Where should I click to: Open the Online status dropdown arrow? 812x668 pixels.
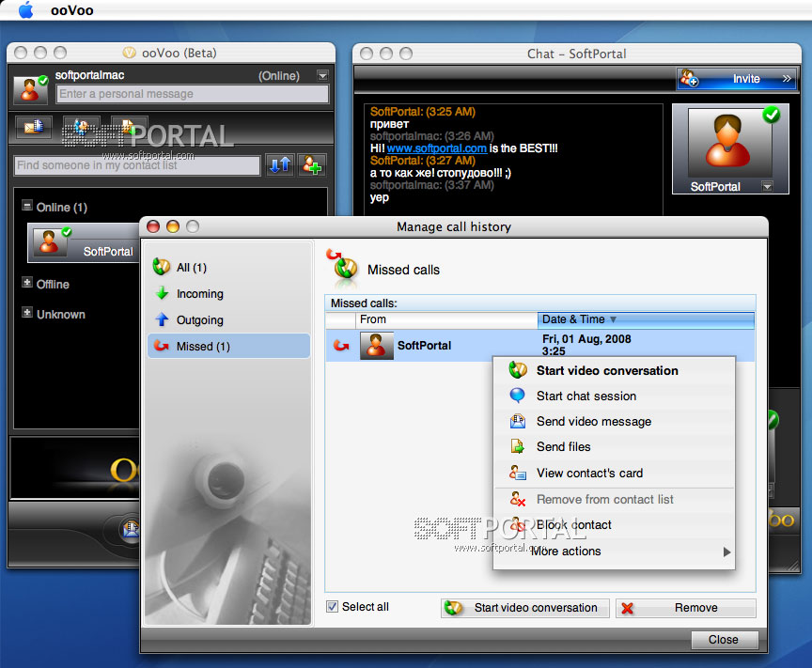(322, 75)
